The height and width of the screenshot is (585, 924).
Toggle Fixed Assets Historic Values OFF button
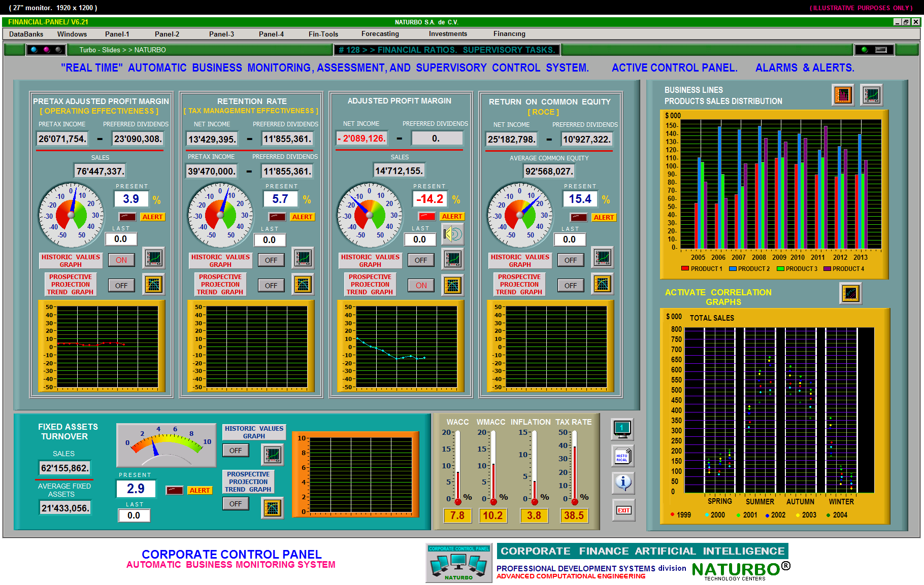tap(236, 451)
